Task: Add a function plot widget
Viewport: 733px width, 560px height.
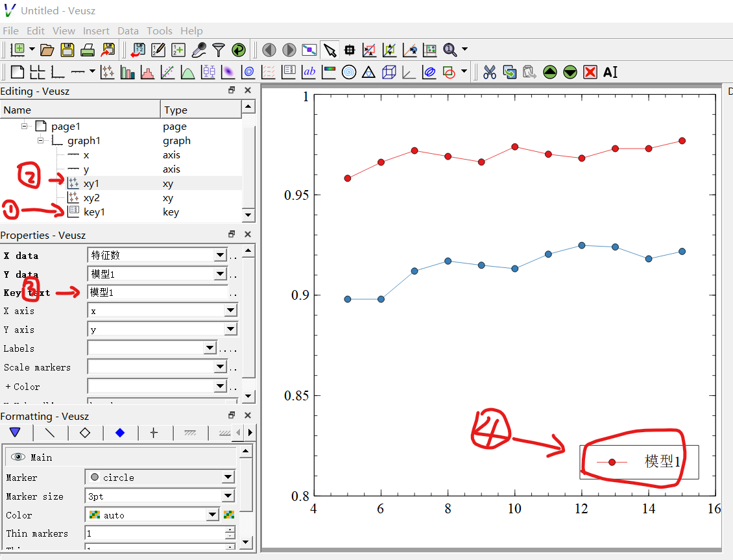Action: [x=188, y=72]
